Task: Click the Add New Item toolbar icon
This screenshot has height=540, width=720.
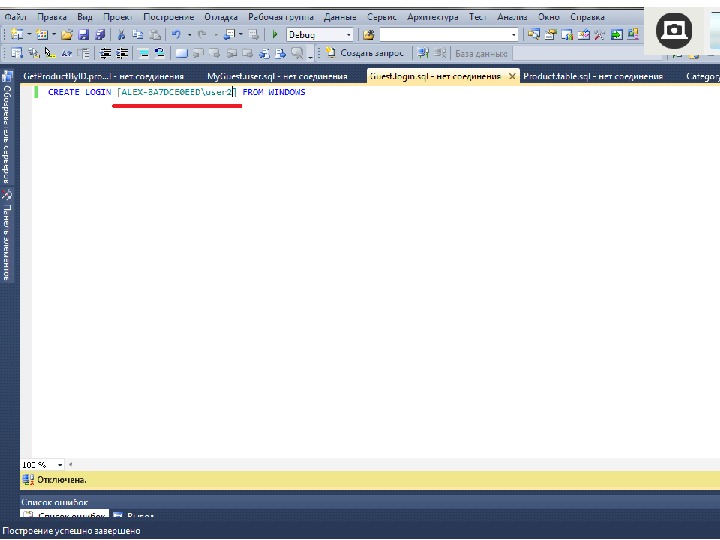Action: pos(42,34)
